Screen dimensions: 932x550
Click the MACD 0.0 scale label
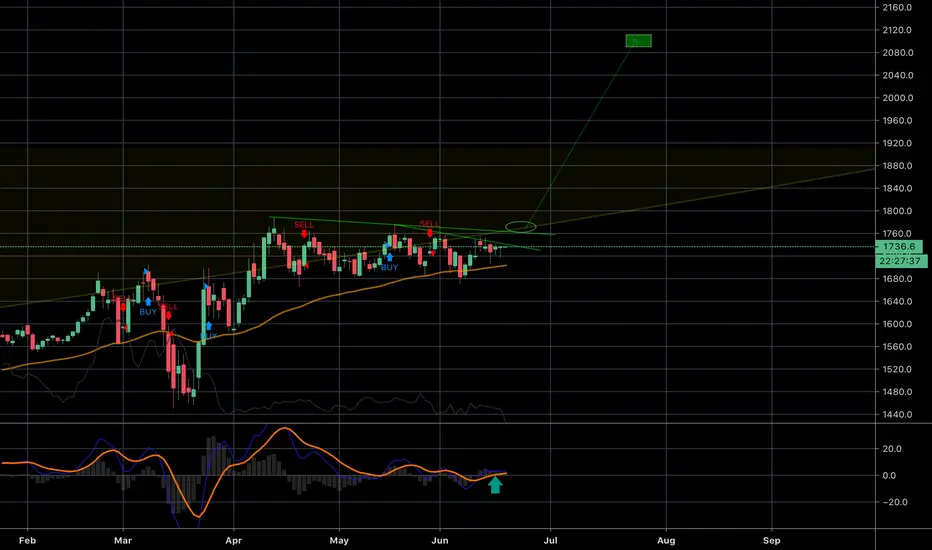pos(889,476)
